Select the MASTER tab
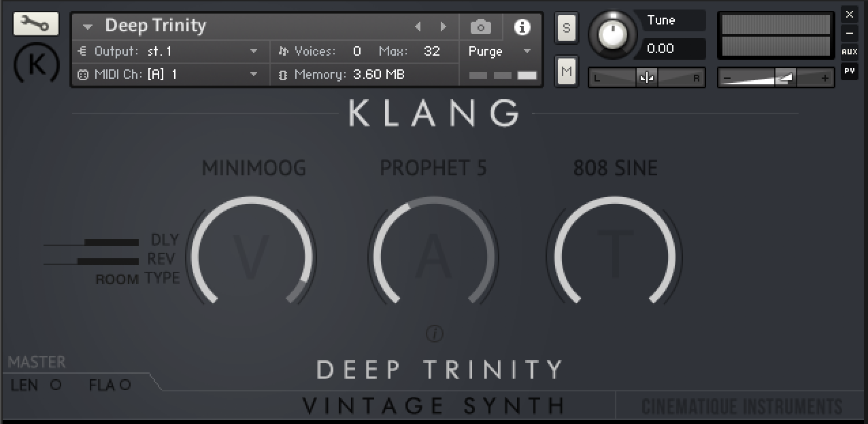 (x=37, y=362)
